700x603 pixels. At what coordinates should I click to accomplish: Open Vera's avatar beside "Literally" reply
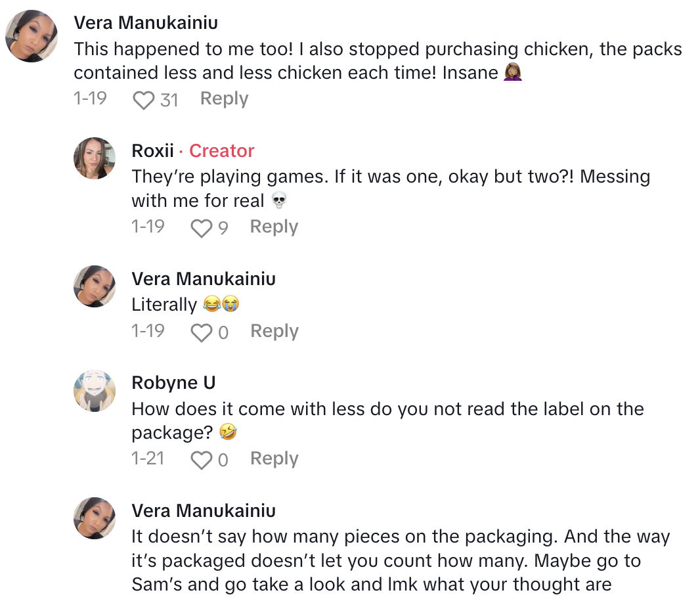[95, 286]
